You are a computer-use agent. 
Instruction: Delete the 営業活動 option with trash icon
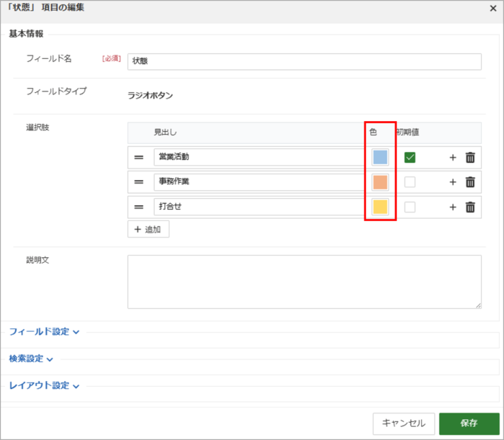tap(470, 158)
